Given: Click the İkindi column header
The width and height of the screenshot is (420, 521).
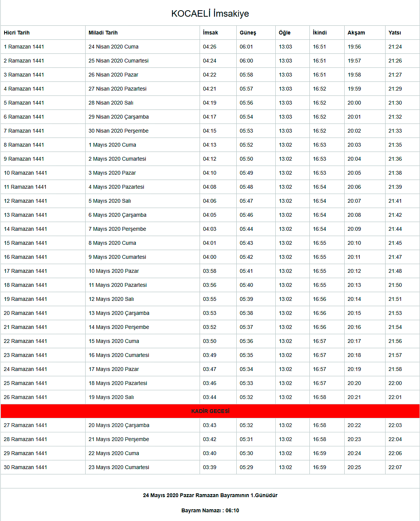Looking at the screenshot, I should click(320, 33).
